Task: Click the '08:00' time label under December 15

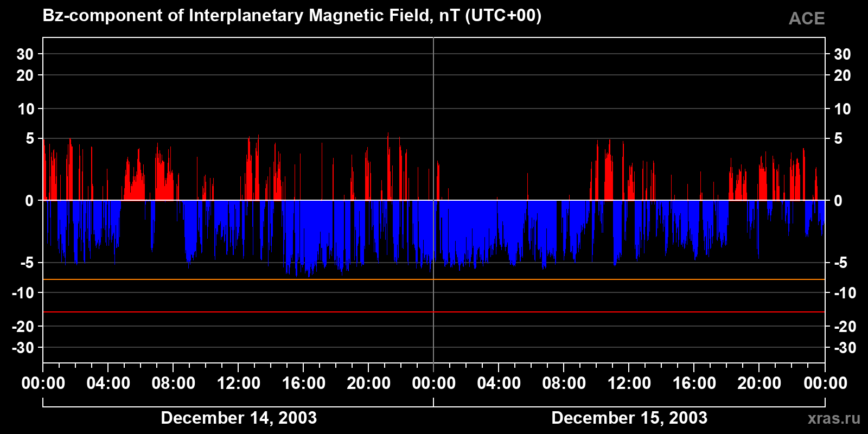Action: (x=564, y=384)
